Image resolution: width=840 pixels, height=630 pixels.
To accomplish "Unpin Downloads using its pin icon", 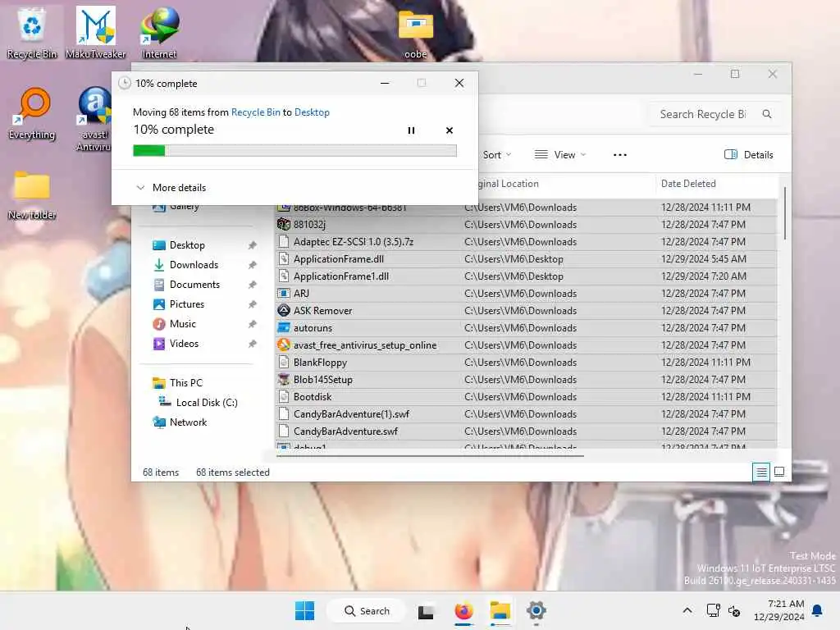I will (x=253, y=265).
